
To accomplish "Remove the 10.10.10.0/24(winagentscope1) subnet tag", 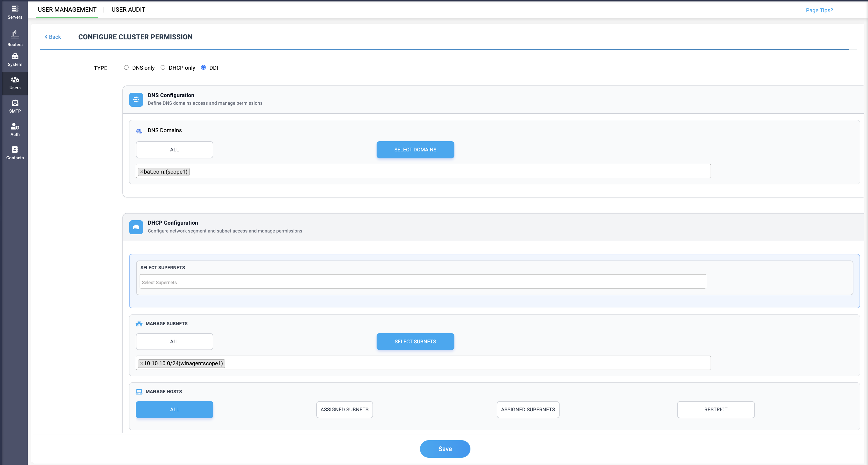I will pyautogui.click(x=142, y=363).
